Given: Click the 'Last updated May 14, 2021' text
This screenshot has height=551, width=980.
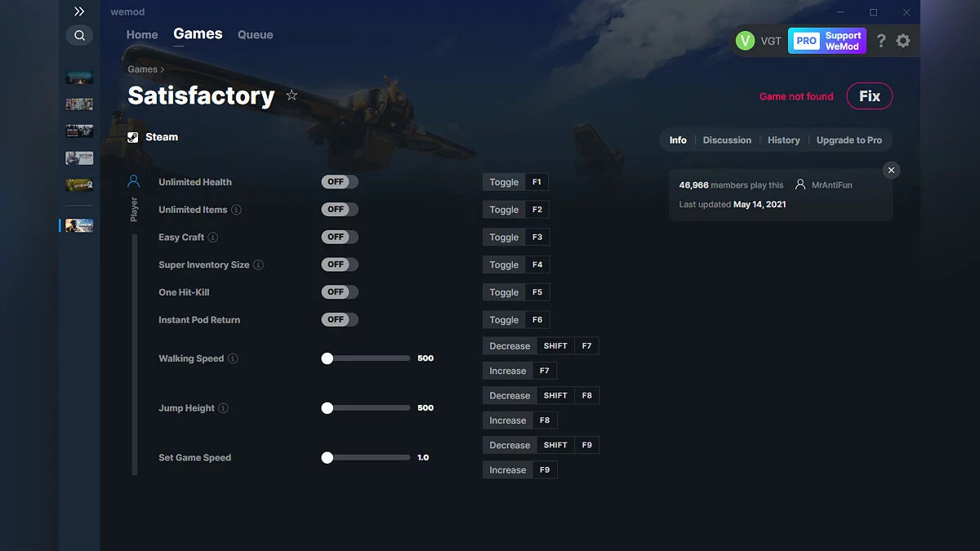Looking at the screenshot, I should click(733, 205).
